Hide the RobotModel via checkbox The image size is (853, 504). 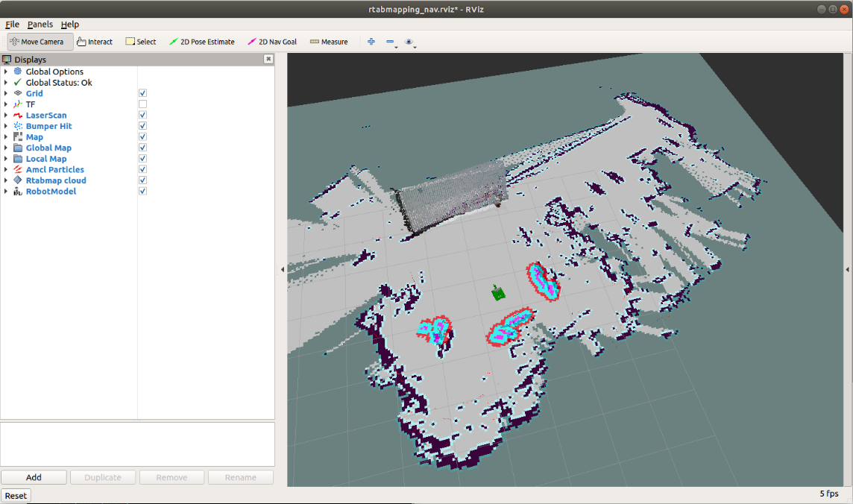[142, 191]
